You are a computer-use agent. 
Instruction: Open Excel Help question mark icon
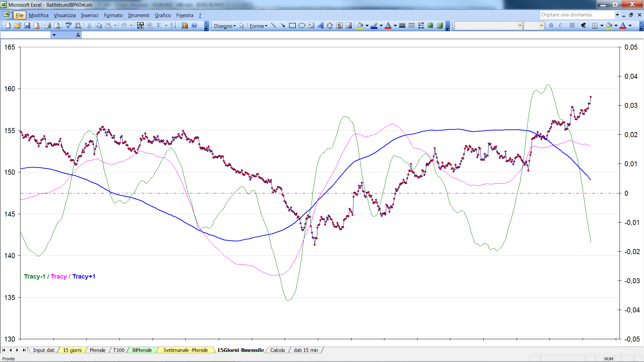(194, 25)
